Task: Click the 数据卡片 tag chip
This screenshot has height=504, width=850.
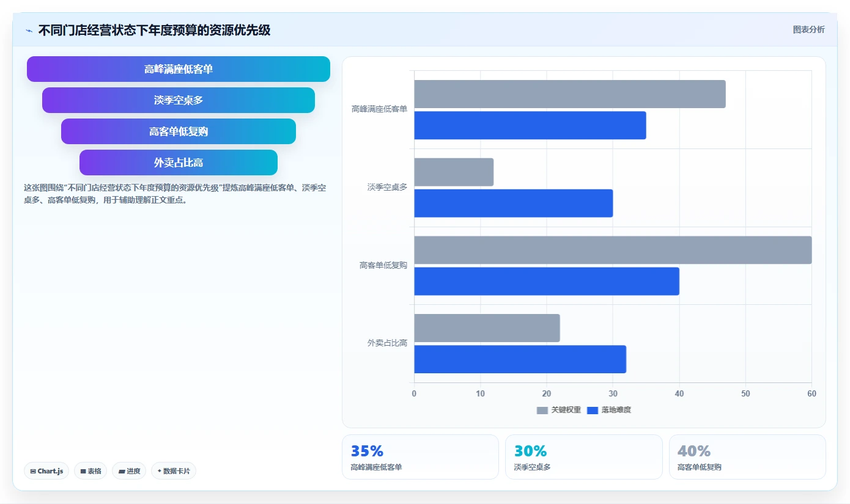Action: [174, 471]
